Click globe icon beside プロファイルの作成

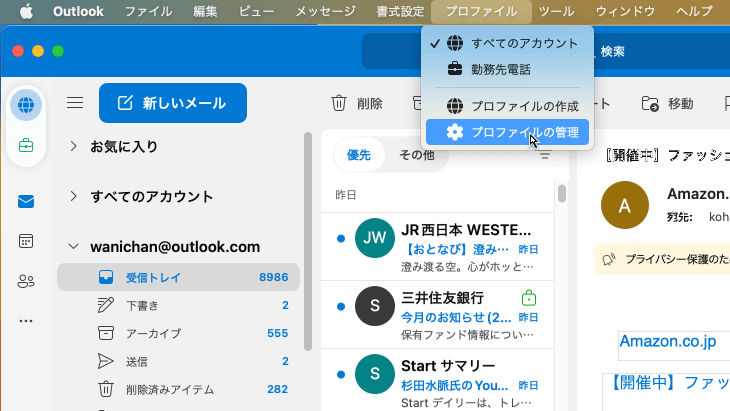455,106
